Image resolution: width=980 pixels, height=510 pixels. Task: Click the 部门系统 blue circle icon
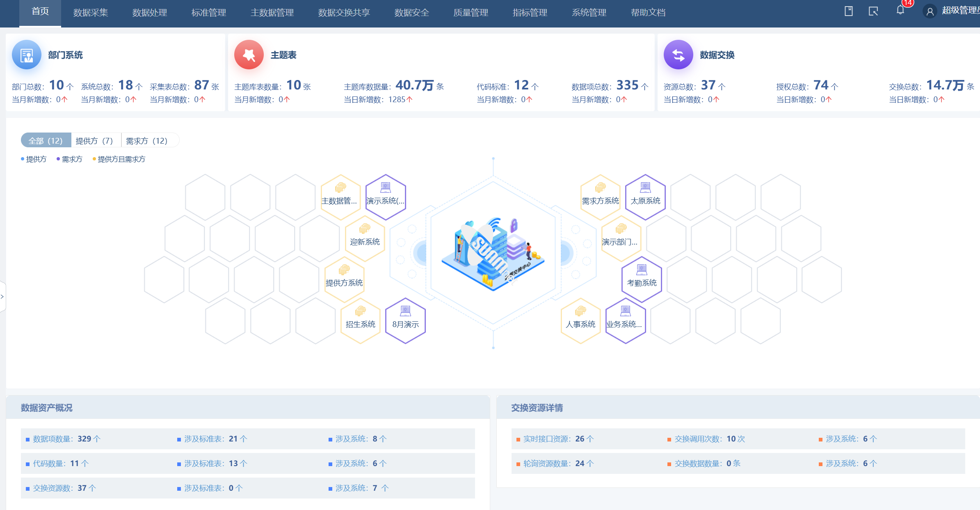click(27, 55)
